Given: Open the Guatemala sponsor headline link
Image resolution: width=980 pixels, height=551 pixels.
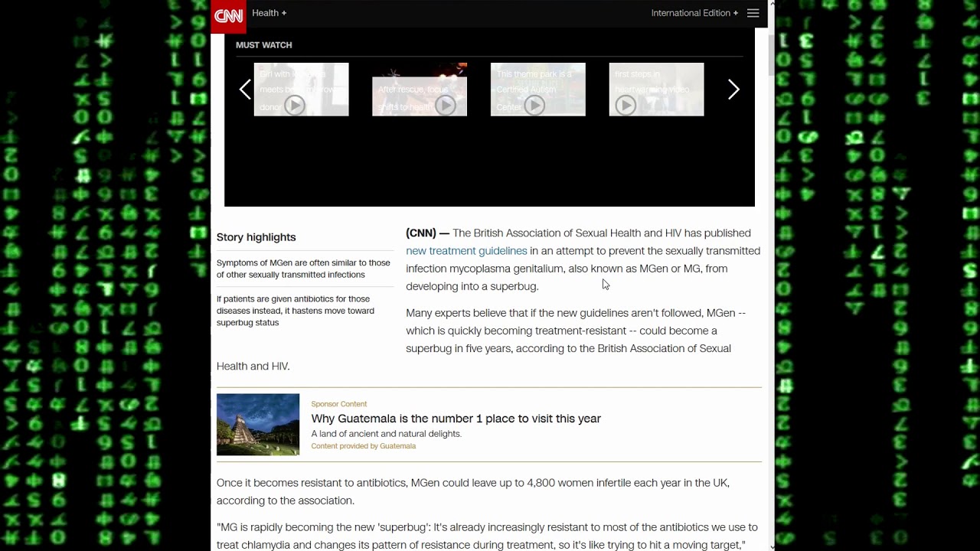Looking at the screenshot, I should click(x=456, y=419).
